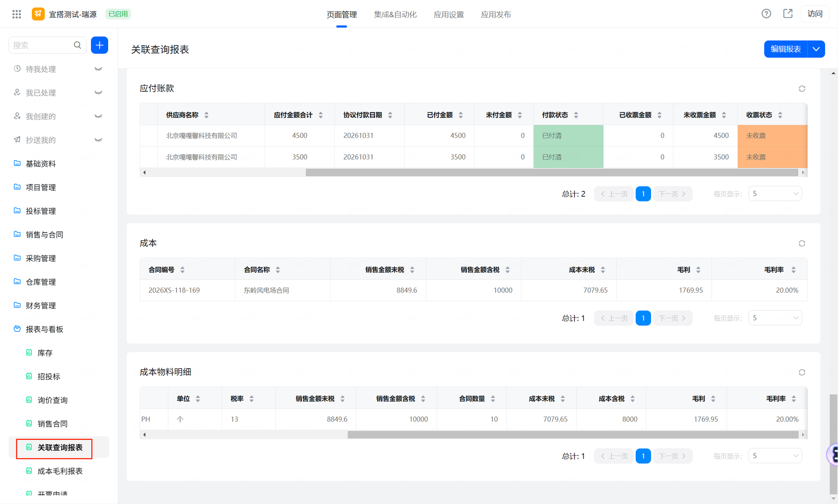Switch to 应用发布 tab
This screenshot has width=838, height=504.
pos(496,14)
